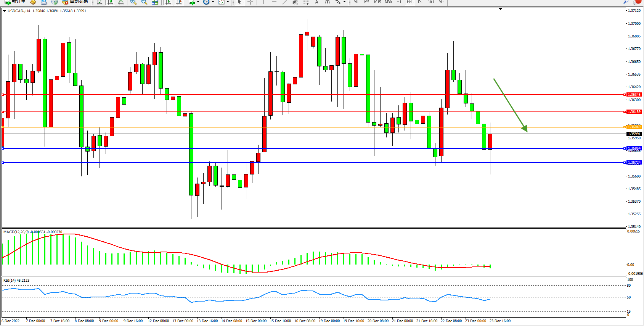Select the trendline drawing tool
This screenshot has width=644, height=326.
(284, 2)
